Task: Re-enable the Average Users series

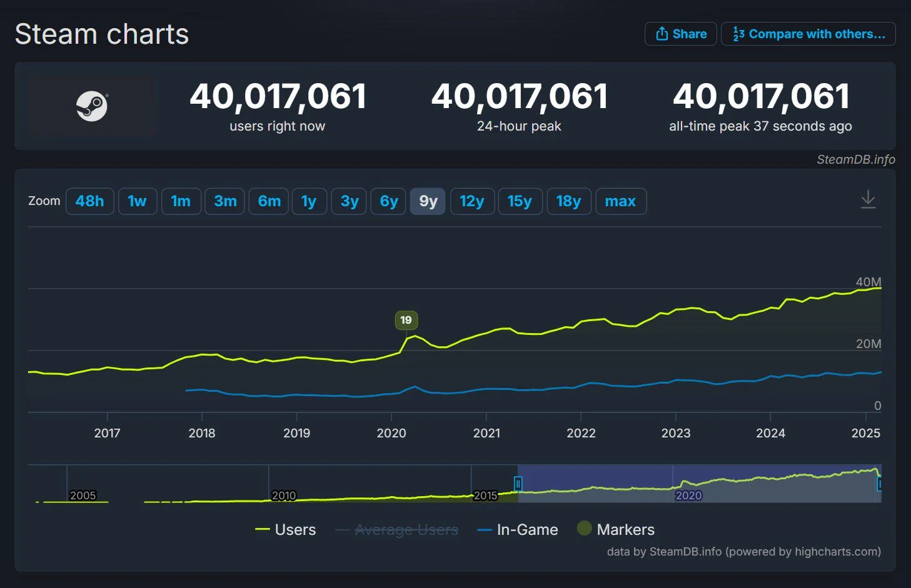Action: [x=406, y=529]
